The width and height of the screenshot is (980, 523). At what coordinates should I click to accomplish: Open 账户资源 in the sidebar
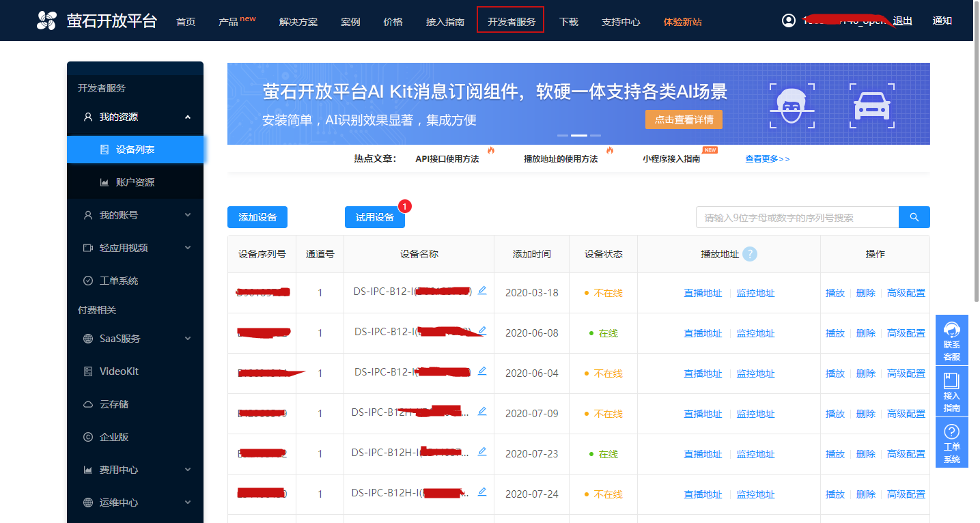click(x=135, y=182)
